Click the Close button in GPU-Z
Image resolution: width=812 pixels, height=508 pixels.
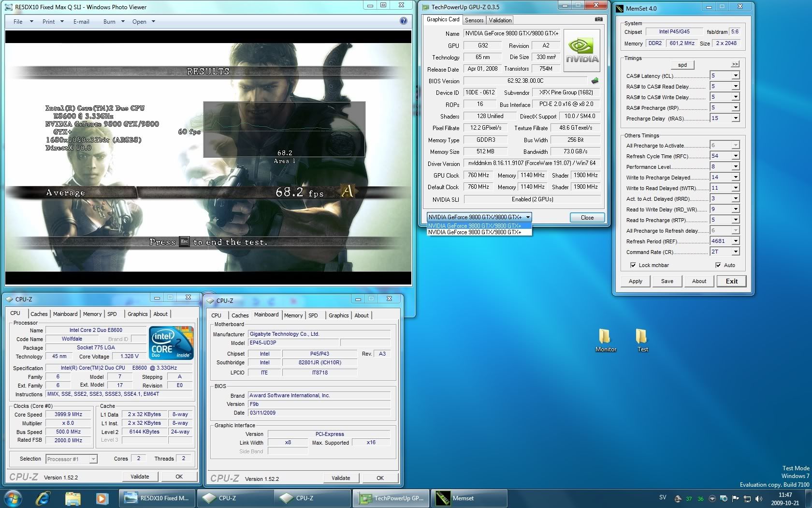coord(587,217)
